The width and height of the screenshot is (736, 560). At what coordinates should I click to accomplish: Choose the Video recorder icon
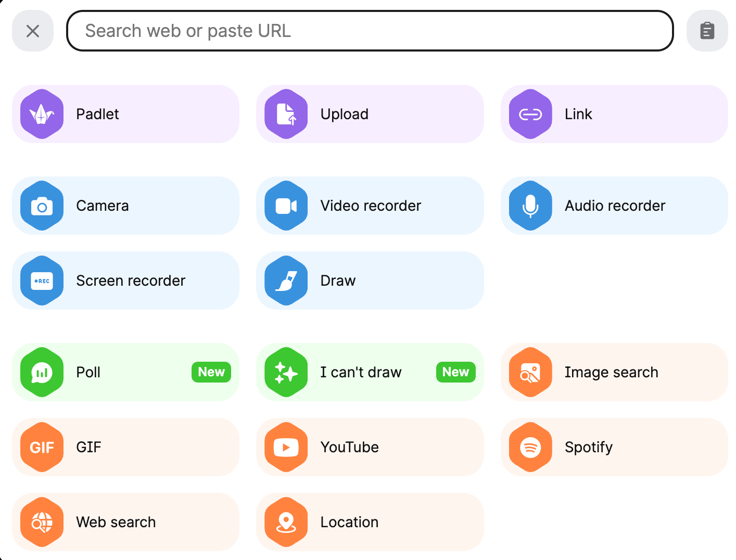pos(286,206)
